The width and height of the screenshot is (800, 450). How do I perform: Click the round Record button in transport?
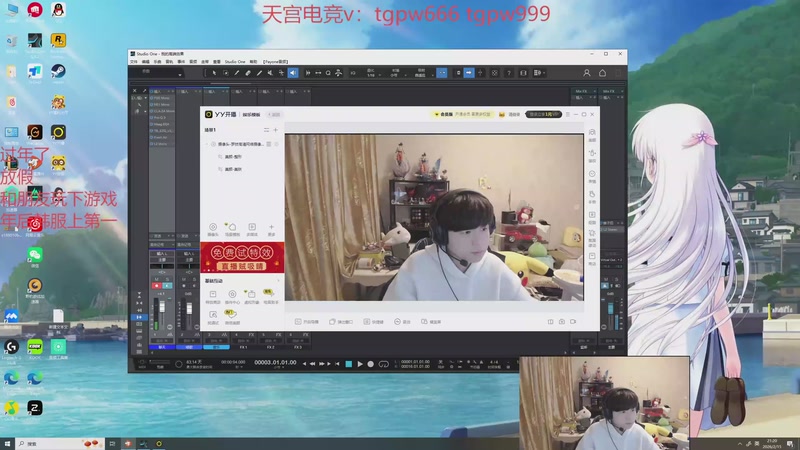(x=371, y=364)
